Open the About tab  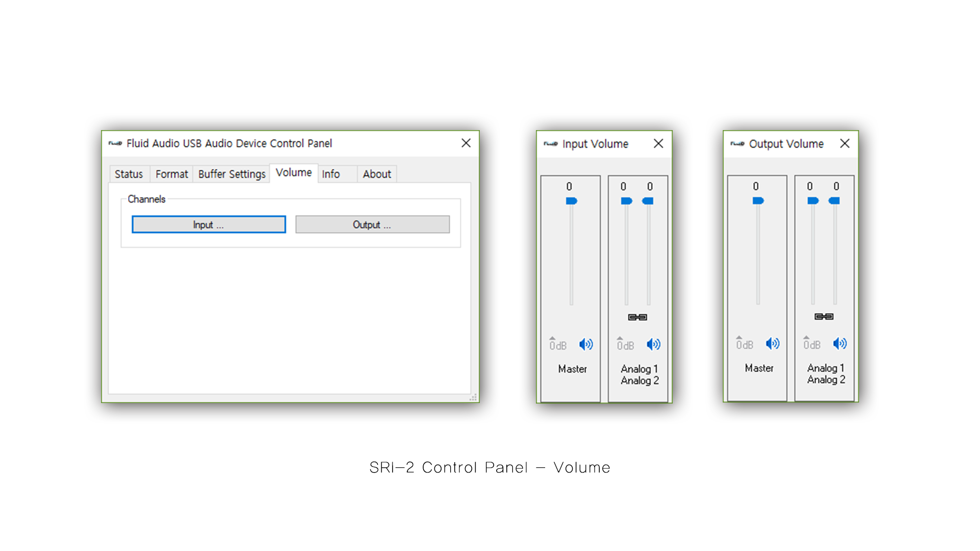(377, 174)
